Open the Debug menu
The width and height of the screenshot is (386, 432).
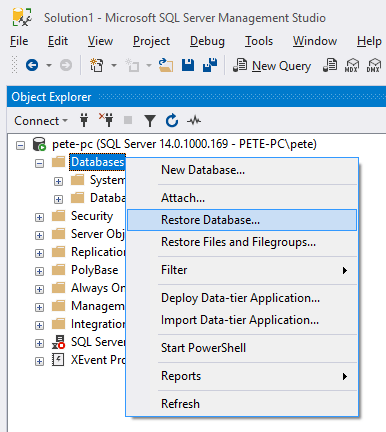point(207,41)
